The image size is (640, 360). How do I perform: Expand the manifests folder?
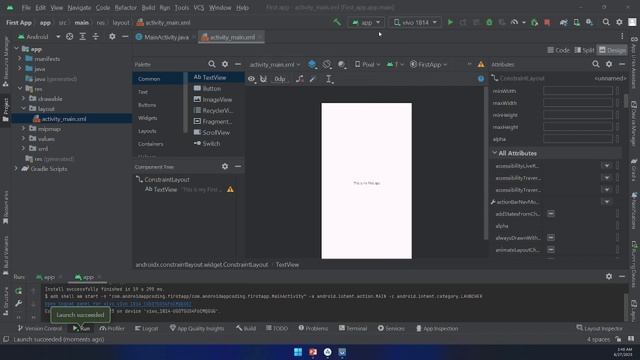(19, 59)
